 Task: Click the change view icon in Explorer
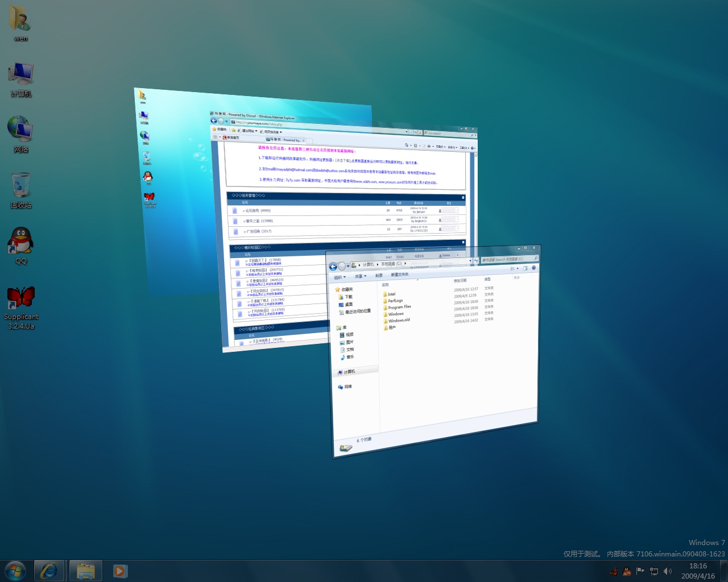[x=512, y=269]
